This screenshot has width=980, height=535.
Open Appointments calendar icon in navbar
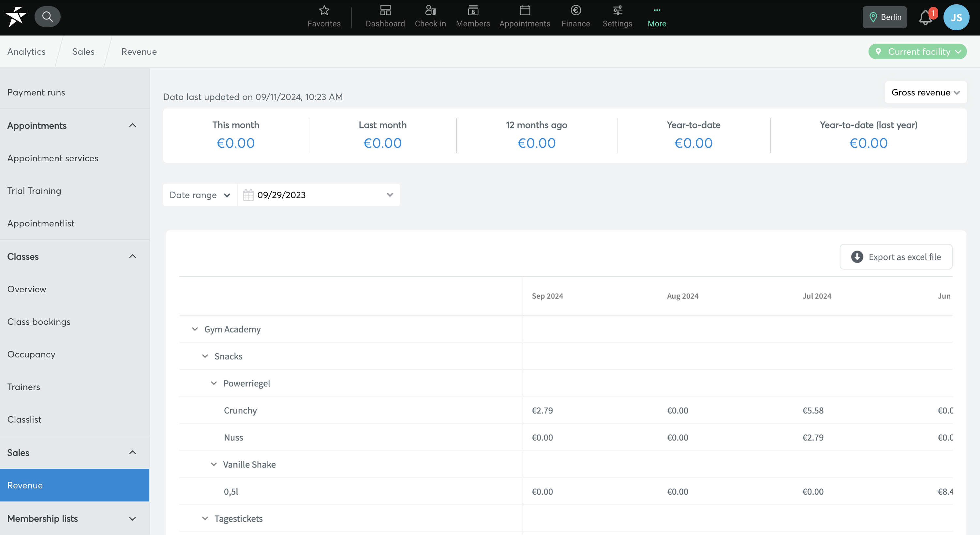(525, 11)
